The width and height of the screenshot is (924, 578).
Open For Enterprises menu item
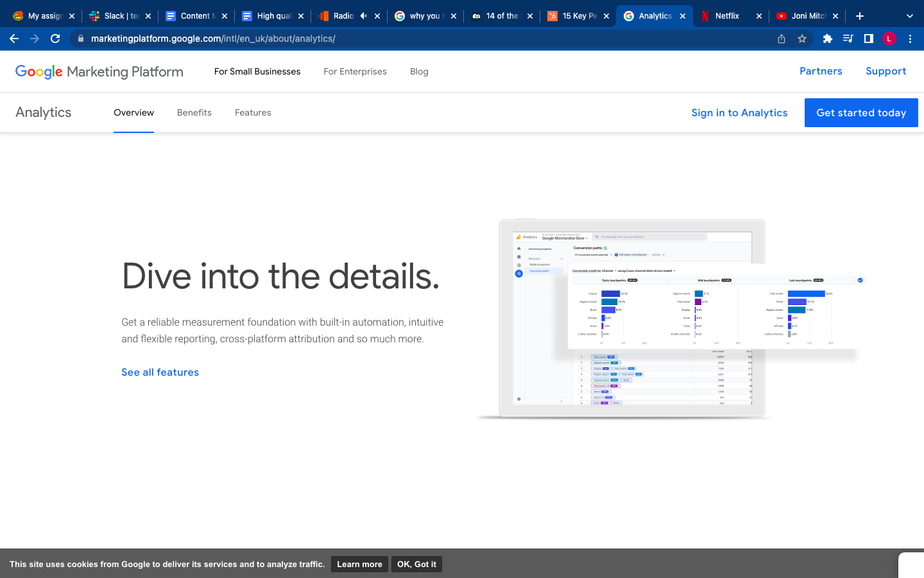[x=355, y=71]
